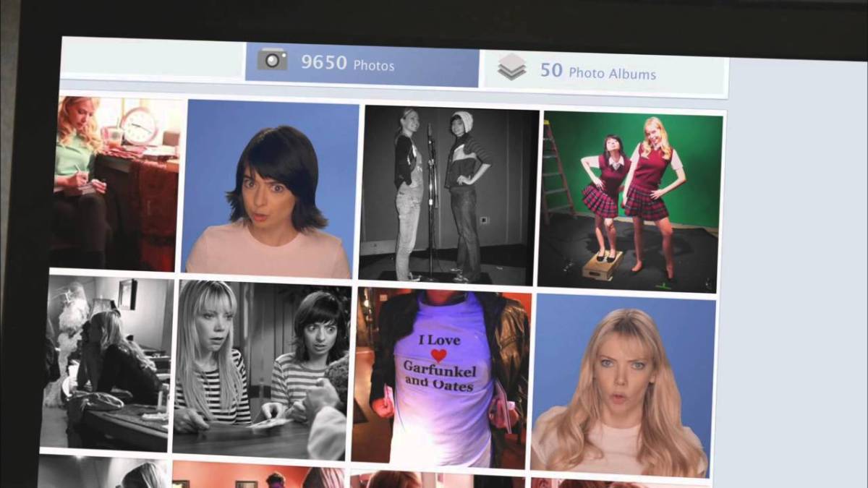Select the blank tab left of Photos

(x=152, y=57)
